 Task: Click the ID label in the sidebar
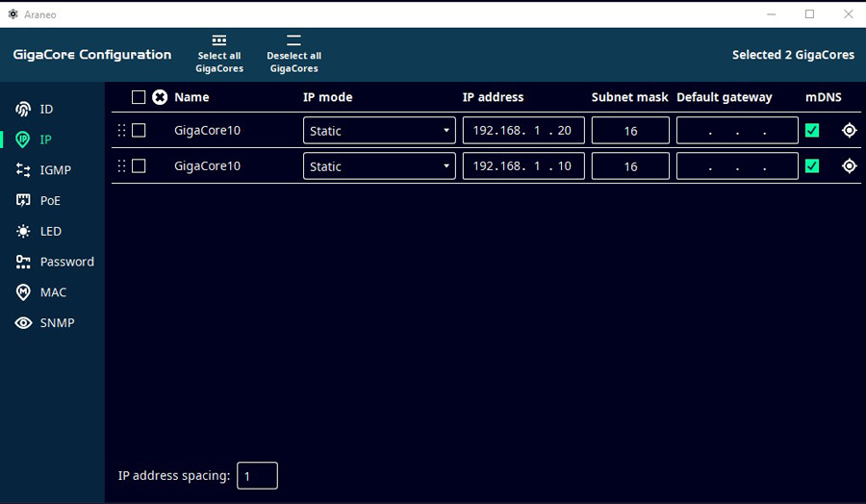[x=46, y=110]
